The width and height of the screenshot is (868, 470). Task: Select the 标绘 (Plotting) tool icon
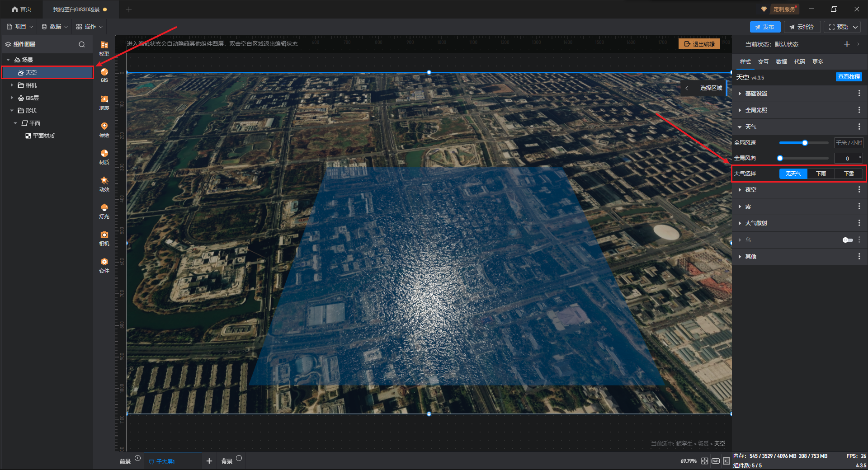[104, 129]
